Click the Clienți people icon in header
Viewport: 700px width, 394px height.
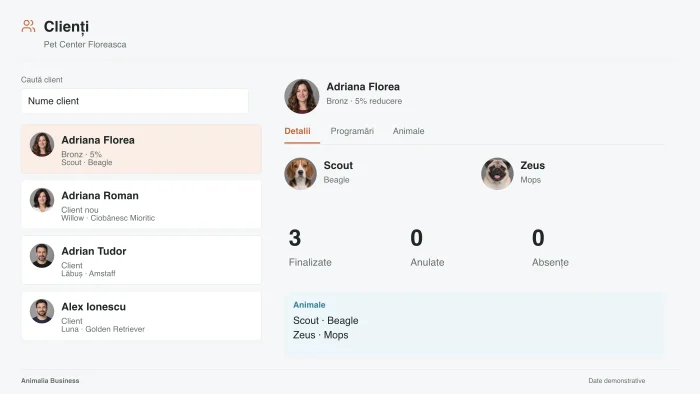[28, 26]
